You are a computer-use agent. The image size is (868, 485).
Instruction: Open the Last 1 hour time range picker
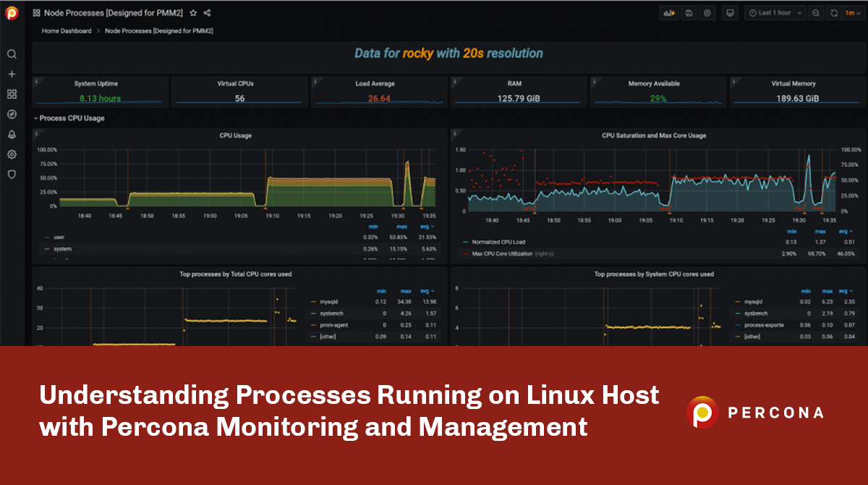773,12
